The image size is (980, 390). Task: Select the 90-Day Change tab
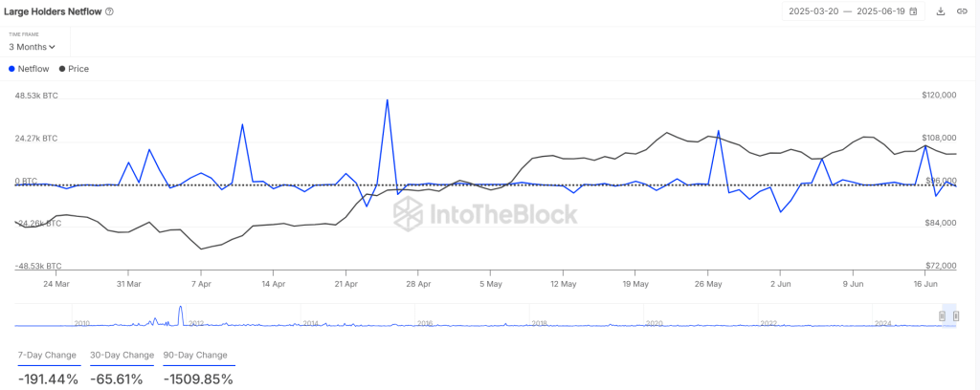195,356
